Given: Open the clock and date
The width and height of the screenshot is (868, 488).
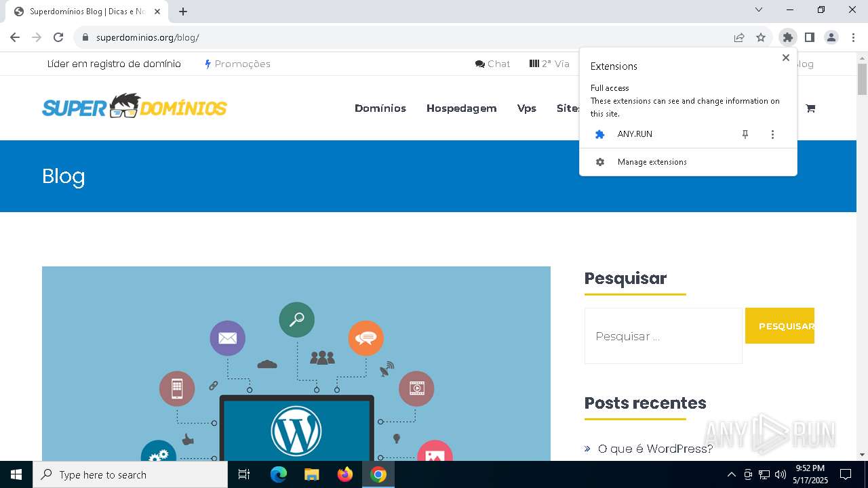Looking at the screenshot, I should (810, 474).
